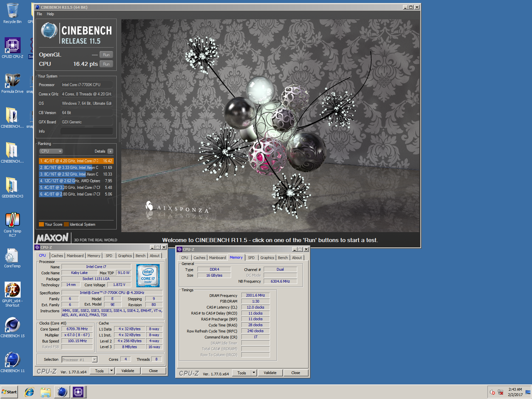Image resolution: width=532 pixels, height=399 pixels.
Task: Open Bench tab in left CPU-Z window
Action: tap(141, 256)
